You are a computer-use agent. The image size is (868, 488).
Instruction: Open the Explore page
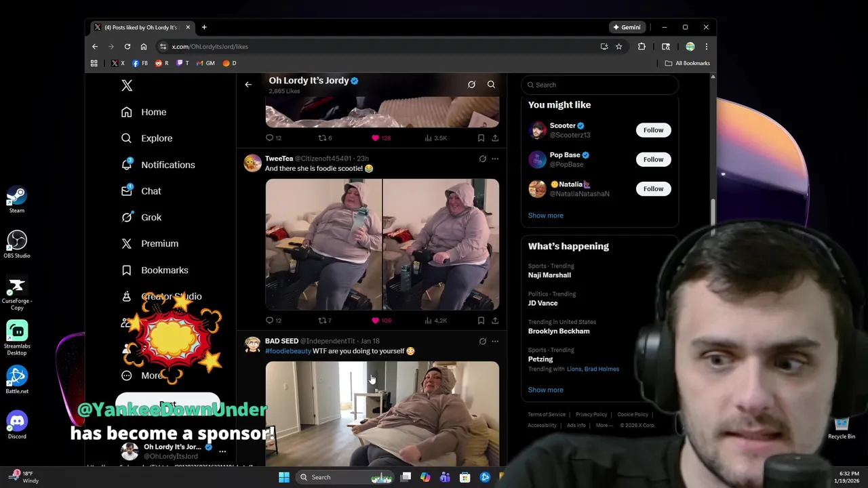pyautogui.click(x=146, y=138)
